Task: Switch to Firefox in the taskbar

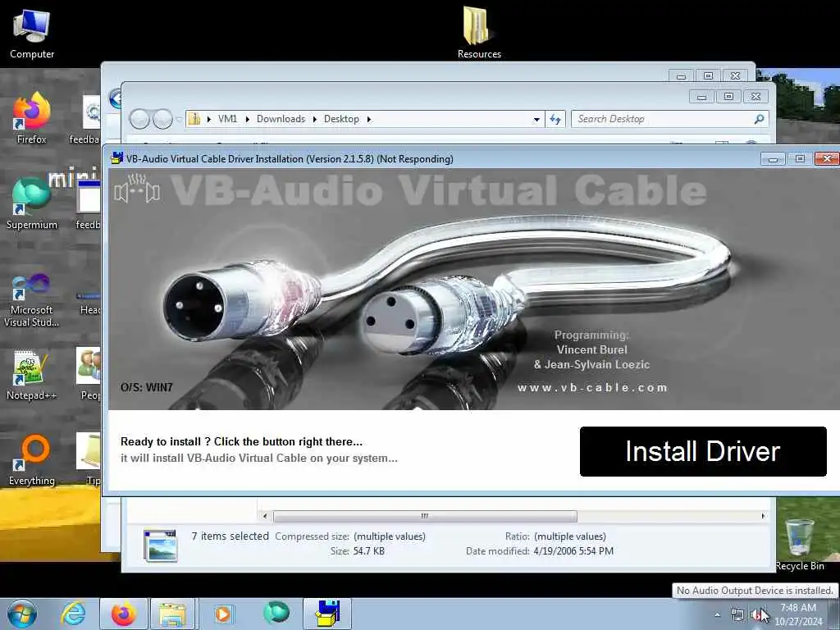Action: (123, 614)
